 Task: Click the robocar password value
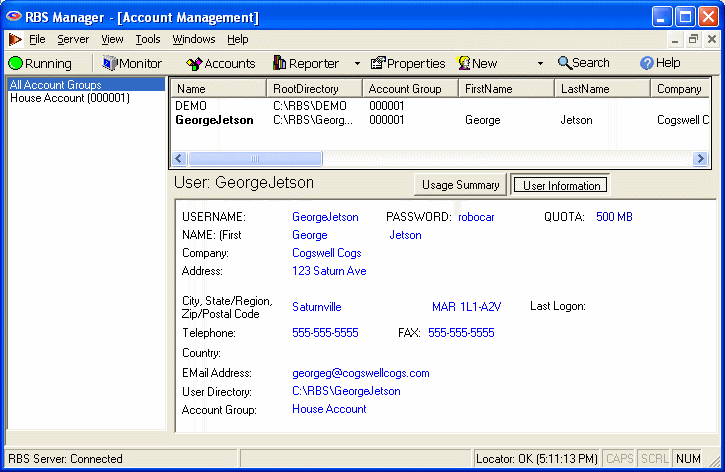tap(476, 217)
